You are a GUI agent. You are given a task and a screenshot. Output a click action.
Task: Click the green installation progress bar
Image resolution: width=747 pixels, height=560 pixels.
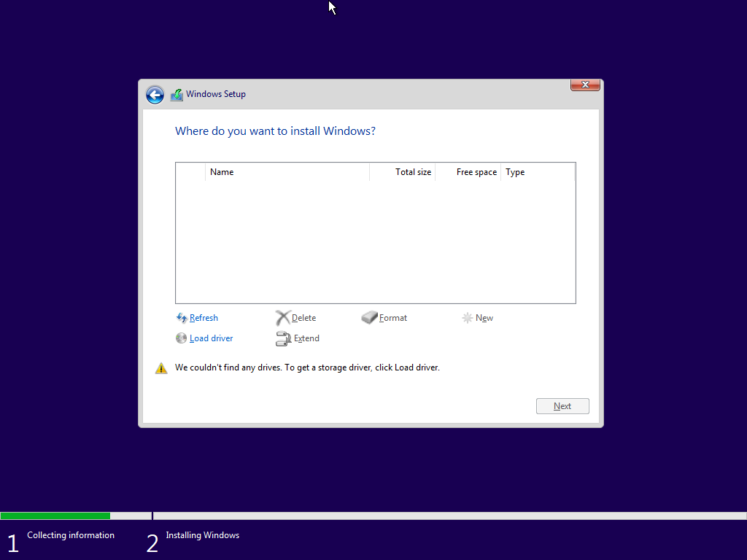tap(55, 516)
